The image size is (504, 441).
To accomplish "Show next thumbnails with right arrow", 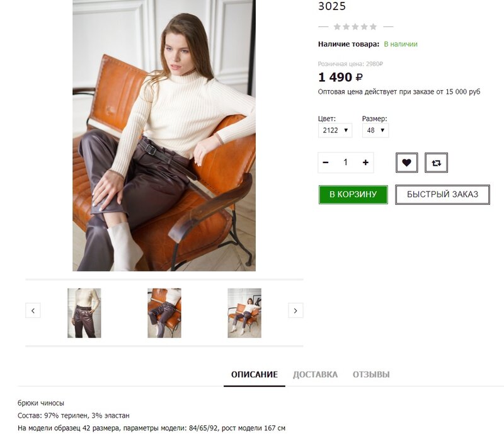I will pyautogui.click(x=295, y=311).
